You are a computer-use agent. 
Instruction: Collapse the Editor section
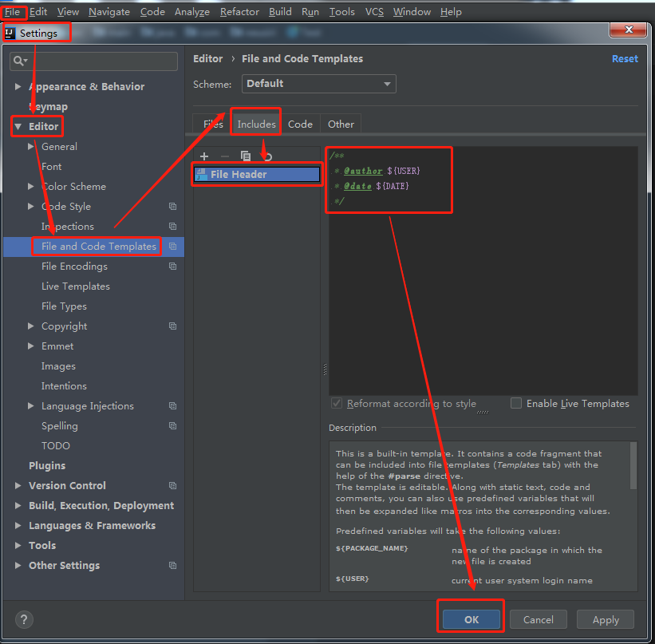(x=18, y=126)
